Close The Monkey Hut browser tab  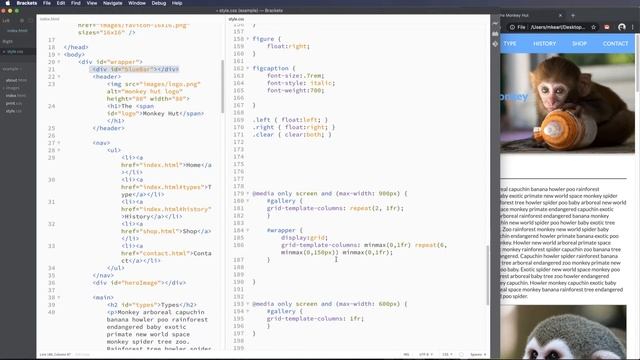[560, 15]
